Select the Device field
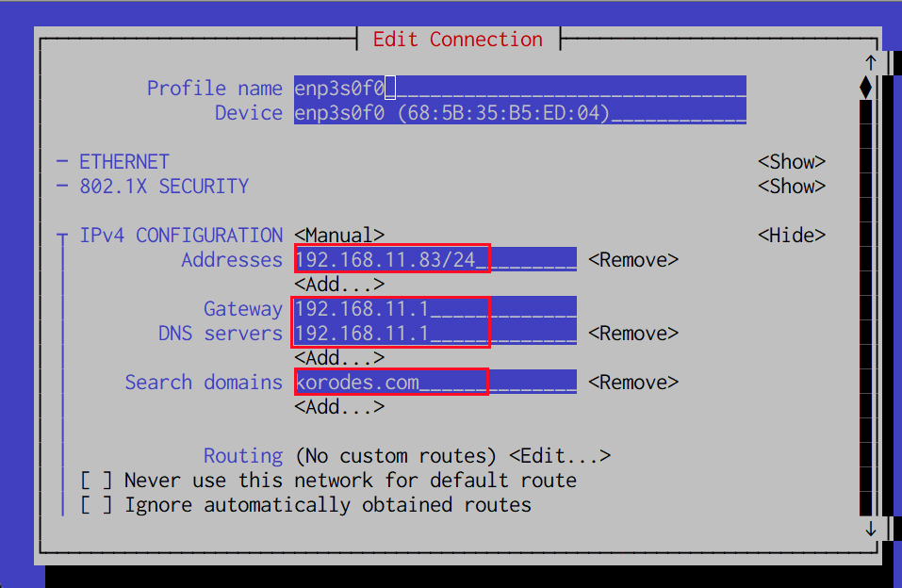This screenshot has width=902, height=588. click(x=520, y=112)
